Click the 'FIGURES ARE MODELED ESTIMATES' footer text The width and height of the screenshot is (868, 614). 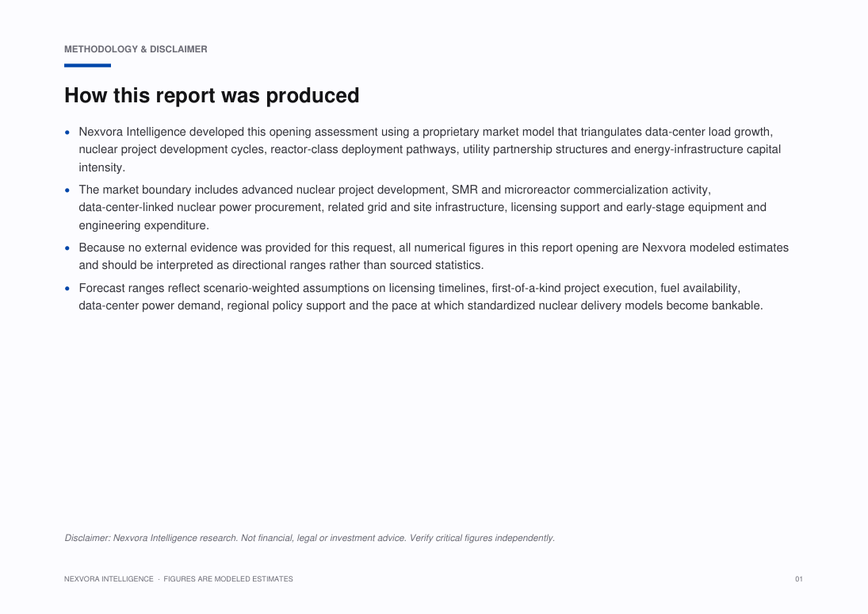[x=228, y=579]
